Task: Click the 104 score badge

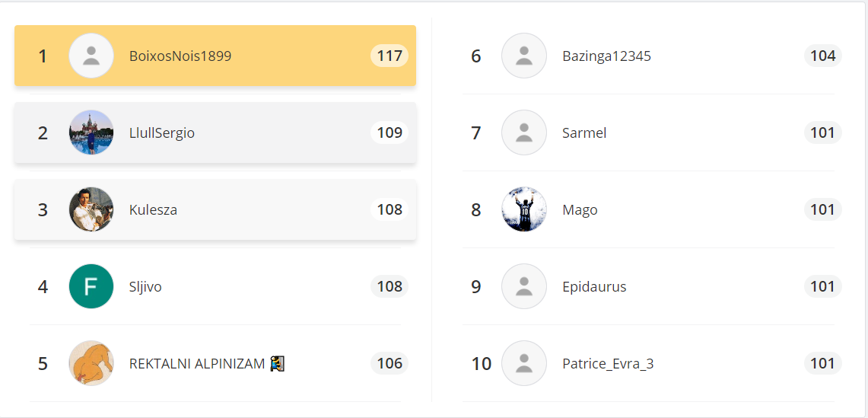Action: tap(822, 56)
